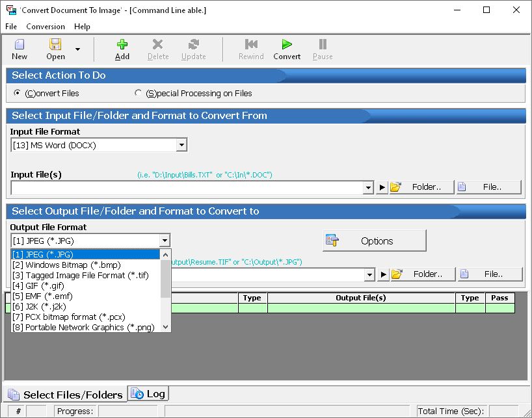Click the output file path input field
532x418 pixels.
tap(268, 274)
